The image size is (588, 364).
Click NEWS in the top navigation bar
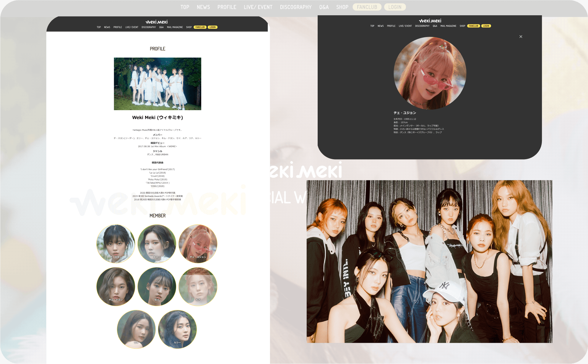pyautogui.click(x=203, y=7)
